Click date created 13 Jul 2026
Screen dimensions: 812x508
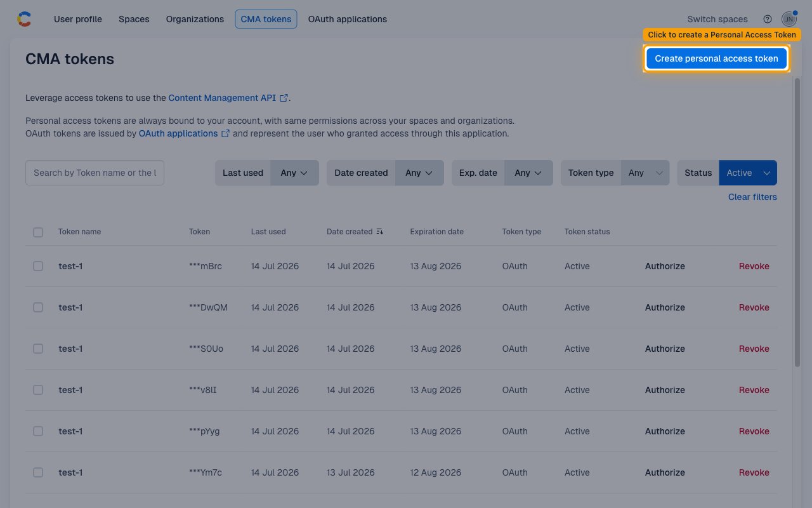(x=351, y=472)
